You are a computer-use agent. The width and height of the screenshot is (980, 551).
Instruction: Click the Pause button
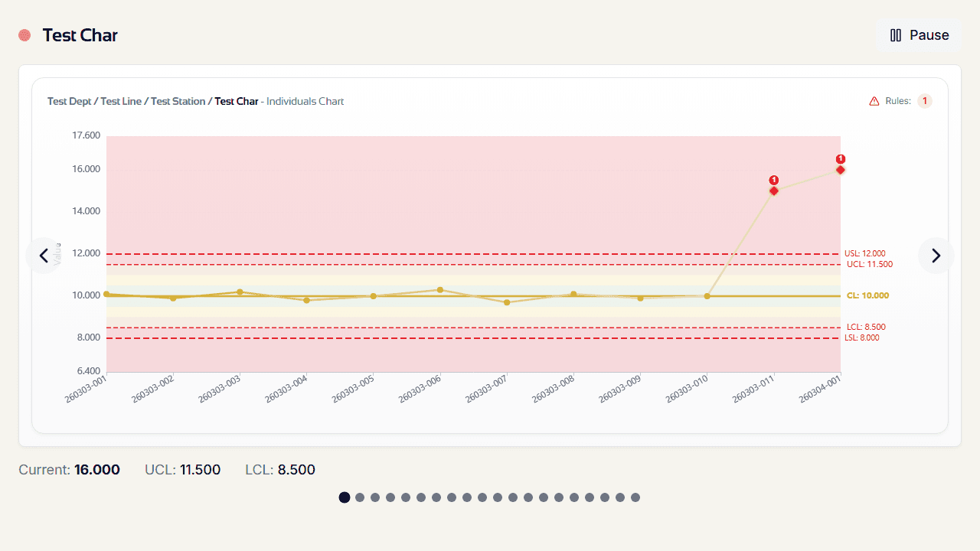click(x=919, y=35)
